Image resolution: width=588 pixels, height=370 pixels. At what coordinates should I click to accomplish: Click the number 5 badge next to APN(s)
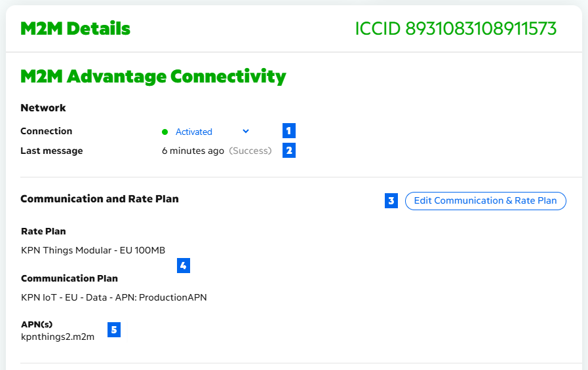[114, 329]
